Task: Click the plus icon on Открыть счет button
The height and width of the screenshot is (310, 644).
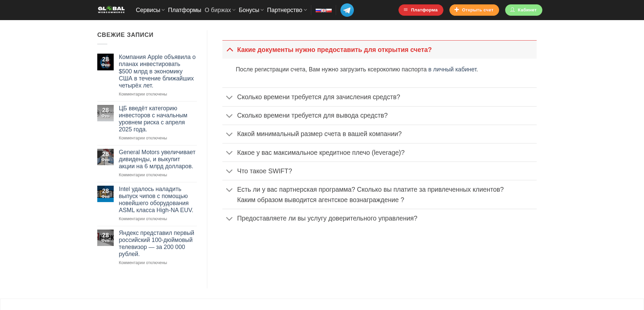Action: click(x=457, y=10)
